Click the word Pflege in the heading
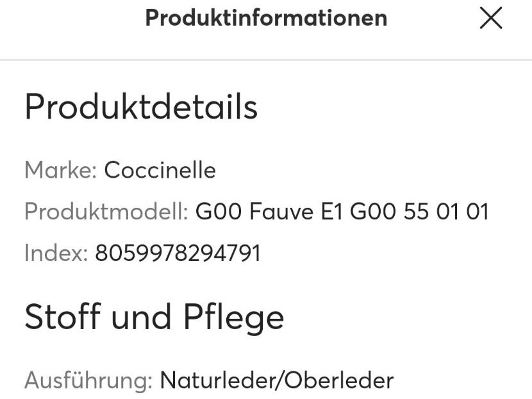The height and width of the screenshot is (399, 532). click(x=233, y=317)
